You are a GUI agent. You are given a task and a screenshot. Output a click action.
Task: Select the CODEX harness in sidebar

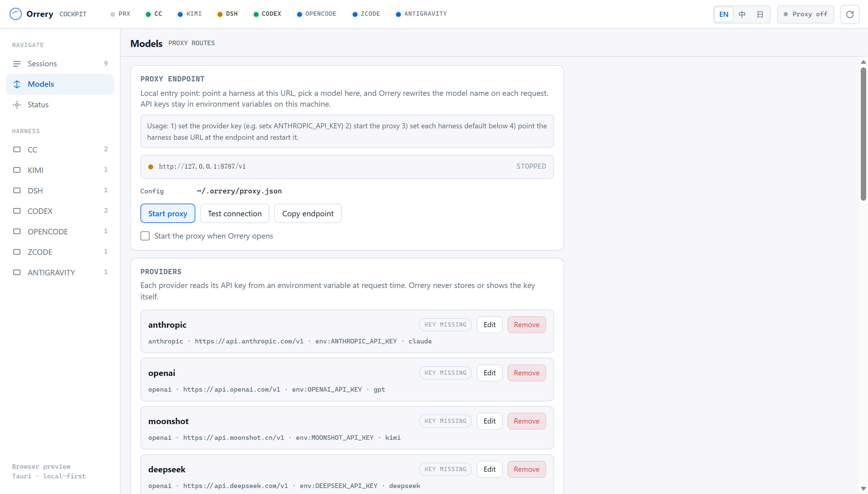coord(60,211)
